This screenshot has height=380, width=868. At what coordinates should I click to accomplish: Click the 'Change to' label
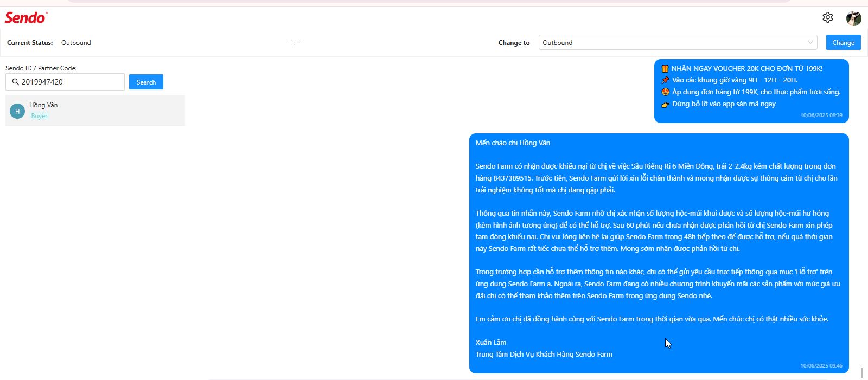click(x=514, y=43)
